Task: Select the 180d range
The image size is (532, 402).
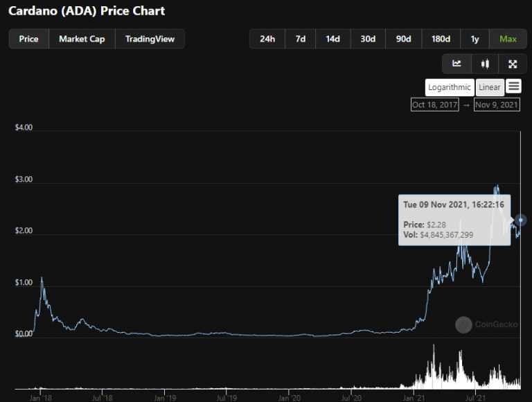Action: point(441,39)
